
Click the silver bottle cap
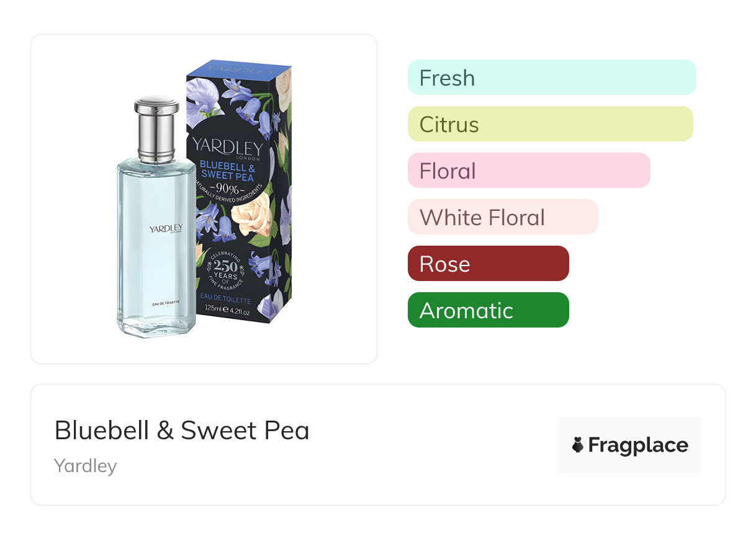(x=156, y=127)
